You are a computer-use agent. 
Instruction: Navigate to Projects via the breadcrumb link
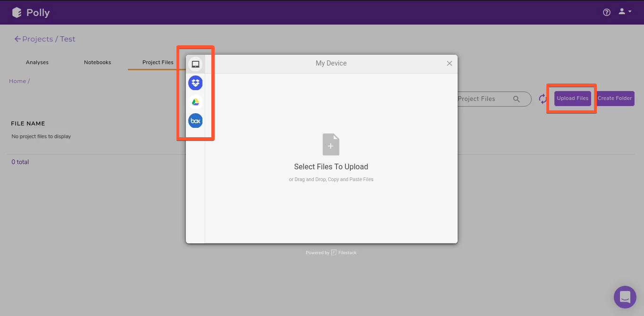tap(38, 39)
